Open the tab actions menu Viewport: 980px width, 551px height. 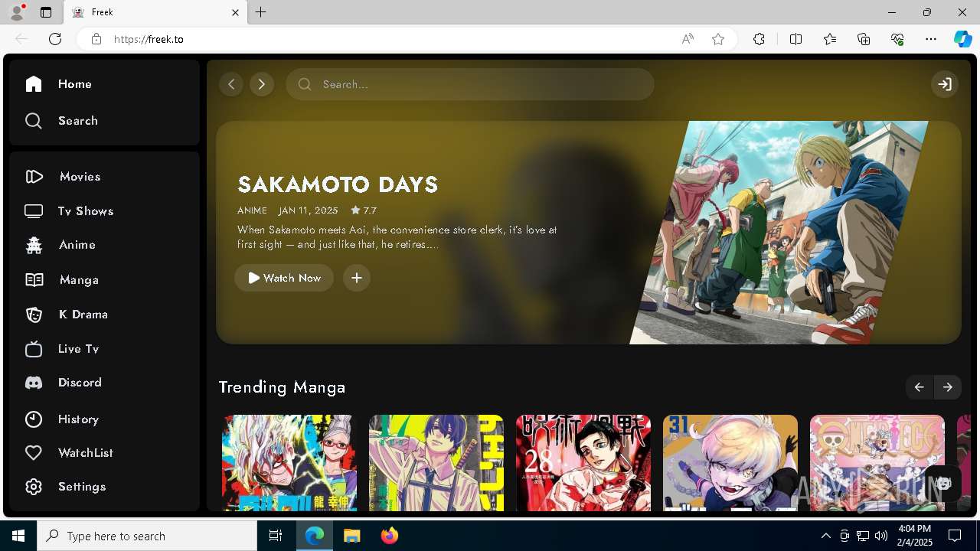46,12
